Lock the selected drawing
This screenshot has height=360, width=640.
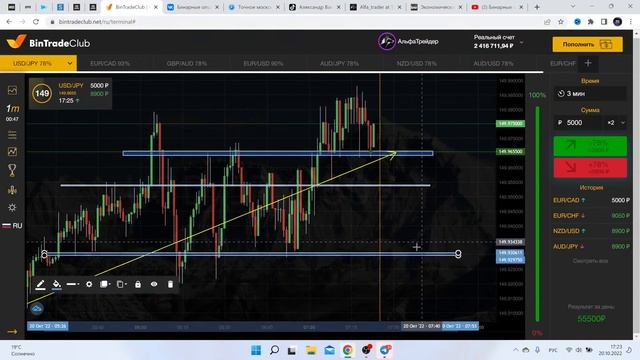coord(138,284)
